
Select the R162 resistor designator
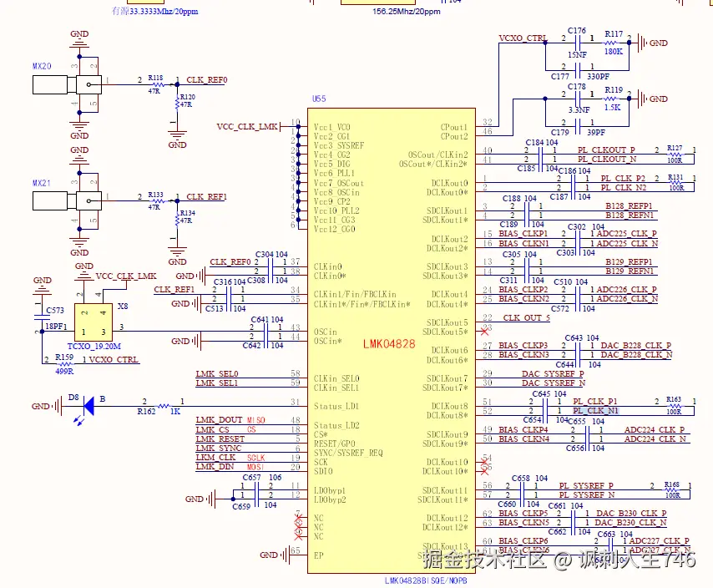click(146, 412)
